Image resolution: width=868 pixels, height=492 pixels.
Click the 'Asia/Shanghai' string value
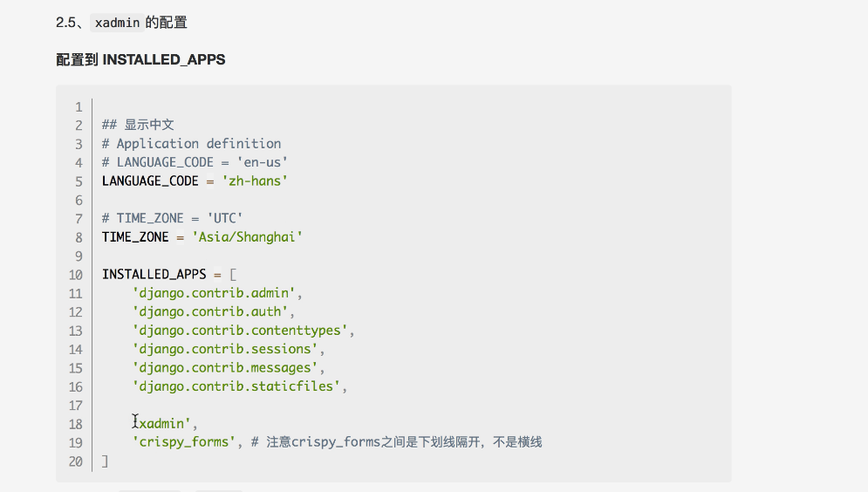[261, 236]
